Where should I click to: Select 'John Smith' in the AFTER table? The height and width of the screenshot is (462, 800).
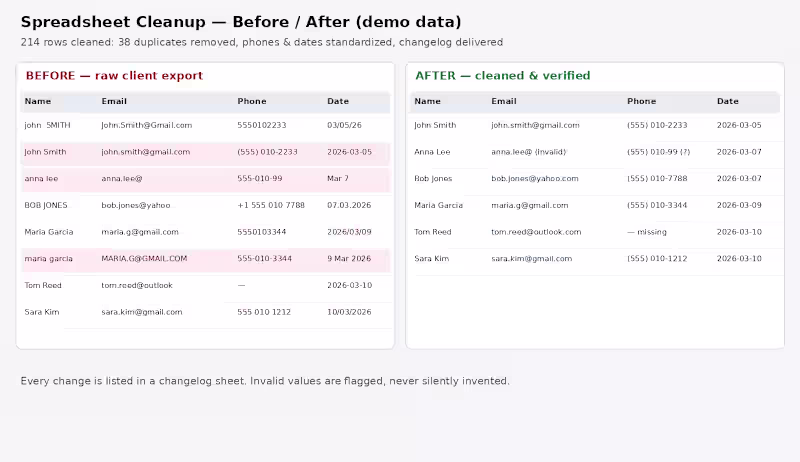point(435,125)
